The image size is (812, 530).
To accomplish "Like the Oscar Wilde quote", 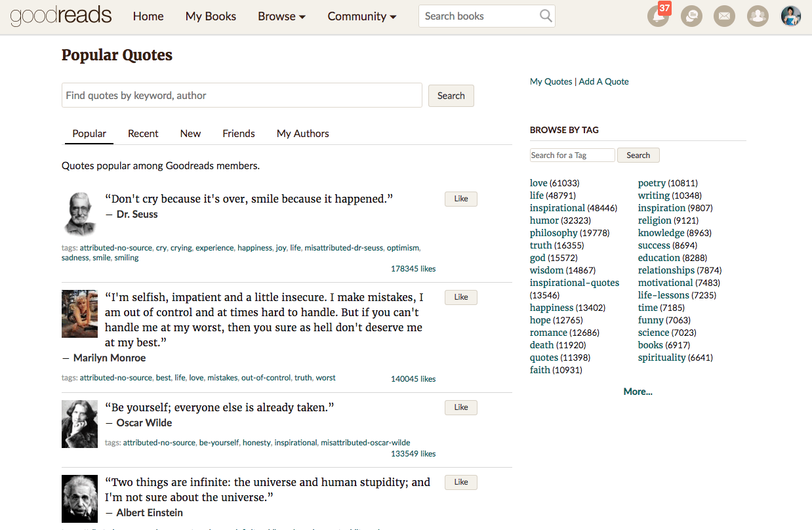I will 460,407.
